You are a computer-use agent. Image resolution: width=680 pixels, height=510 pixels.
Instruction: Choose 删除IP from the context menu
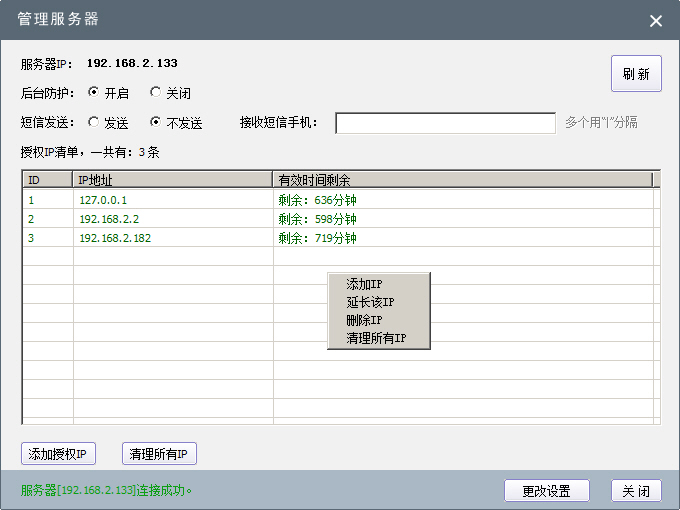click(365, 320)
